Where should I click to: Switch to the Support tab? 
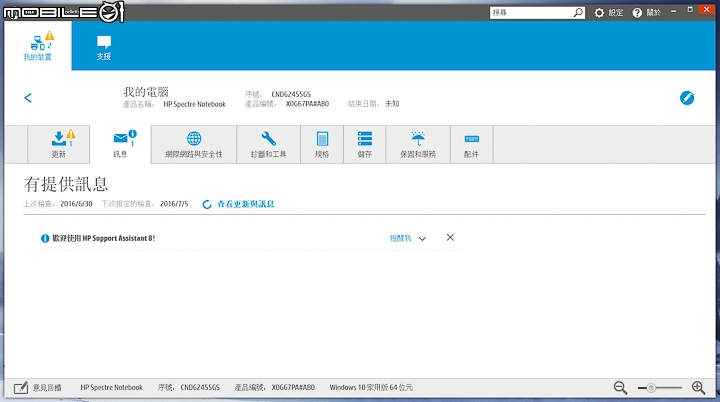pyautogui.click(x=104, y=48)
